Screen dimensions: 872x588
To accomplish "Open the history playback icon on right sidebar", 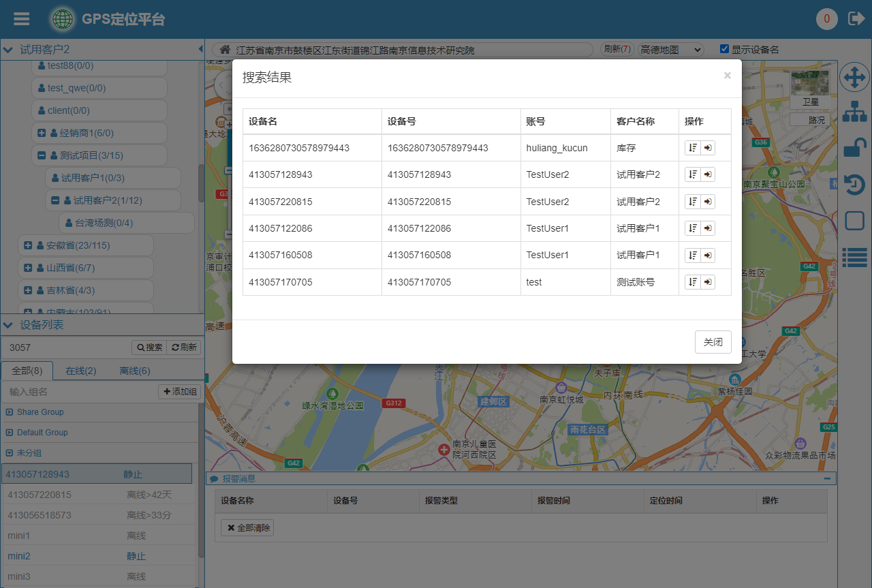I will [x=854, y=185].
